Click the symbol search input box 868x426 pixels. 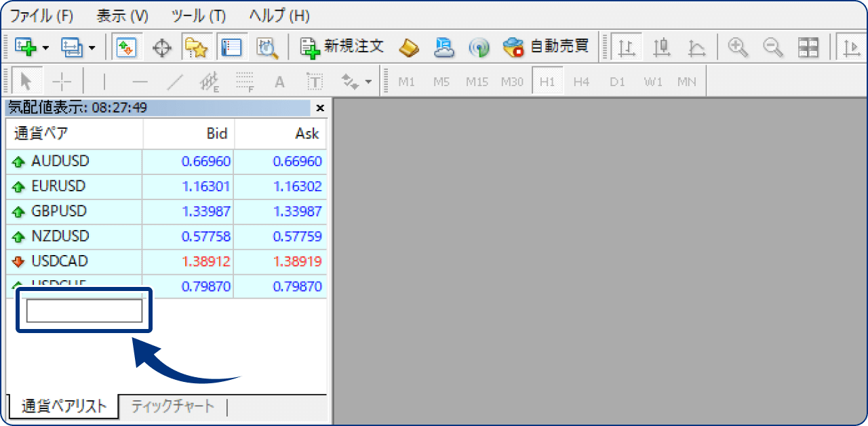tap(83, 309)
